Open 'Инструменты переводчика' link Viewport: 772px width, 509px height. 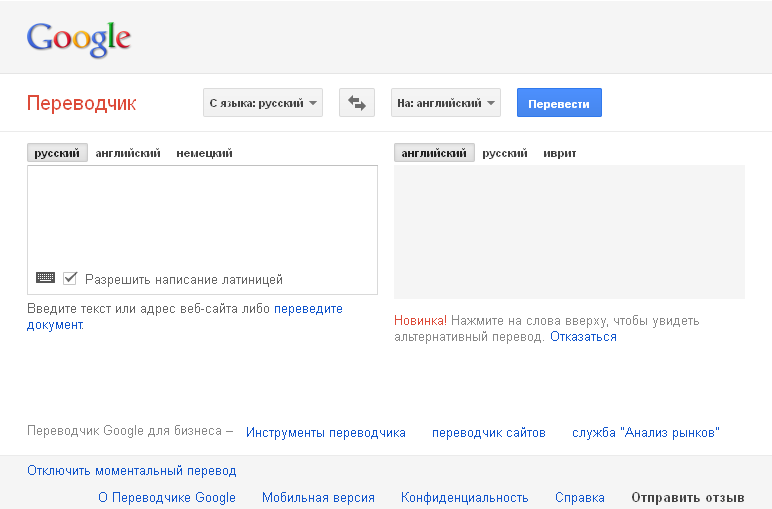click(x=325, y=433)
